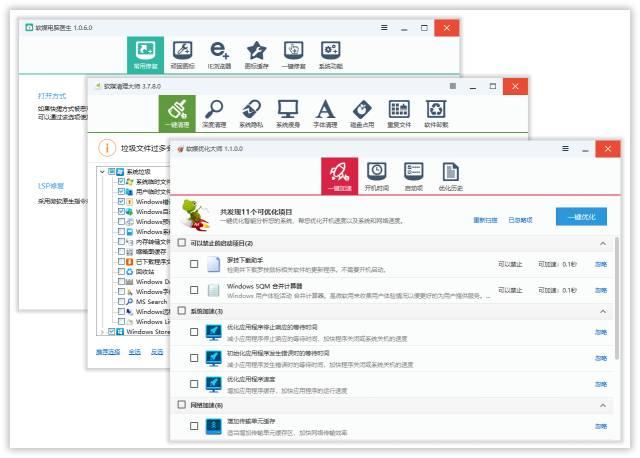
Task: Click the 重新扫描 rescan link
Action: [485, 220]
